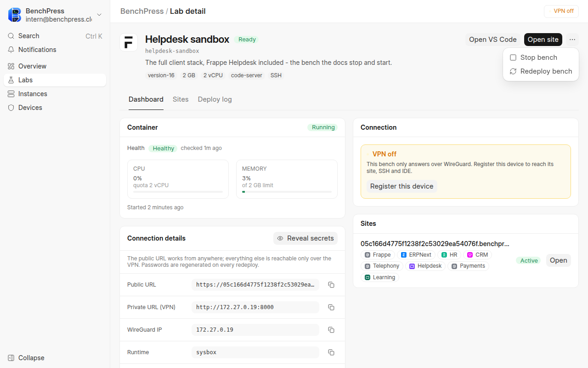Click the Payments app tag
588x368 pixels.
pos(468,266)
